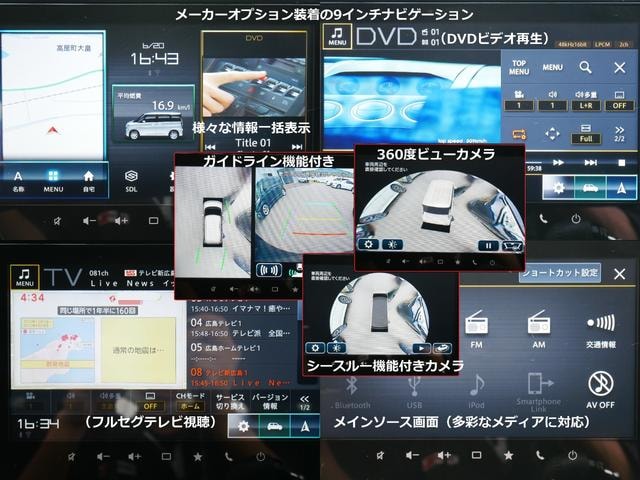Open the music MENU button on TV screen
Screen dimensions: 640x480
click(24, 277)
